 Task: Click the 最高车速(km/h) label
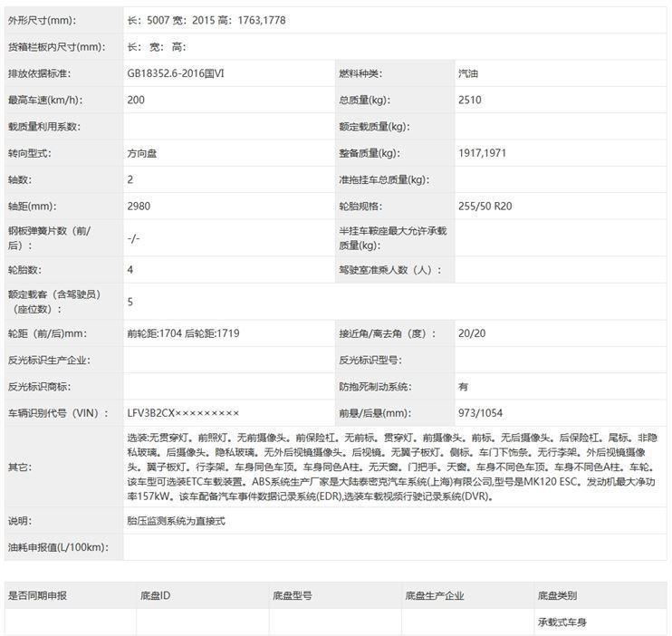coord(45,100)
